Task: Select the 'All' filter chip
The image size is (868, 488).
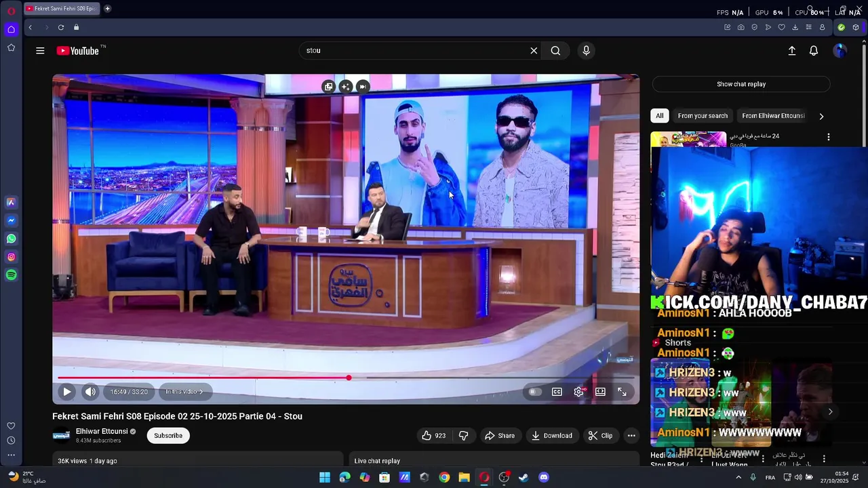Action: click(659, 116)
